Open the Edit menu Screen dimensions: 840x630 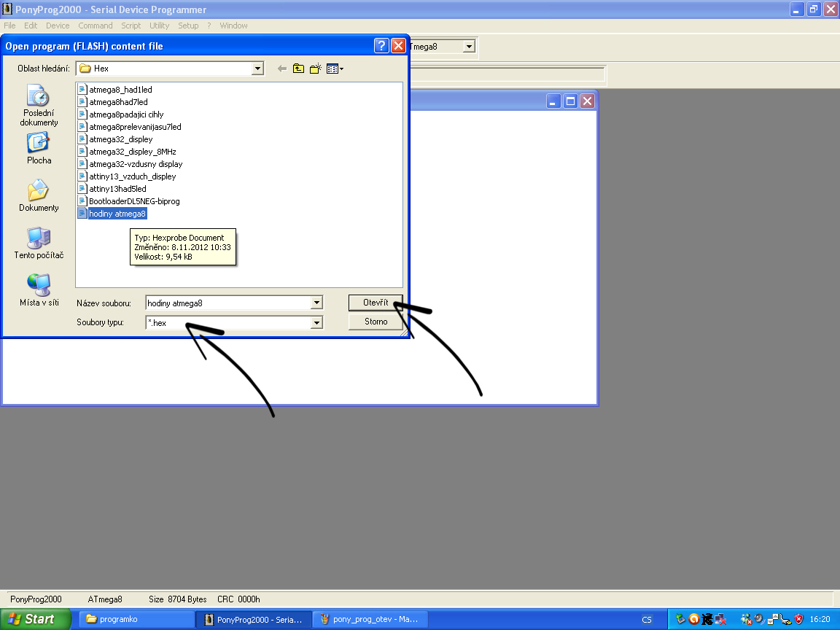coord(31,26)
